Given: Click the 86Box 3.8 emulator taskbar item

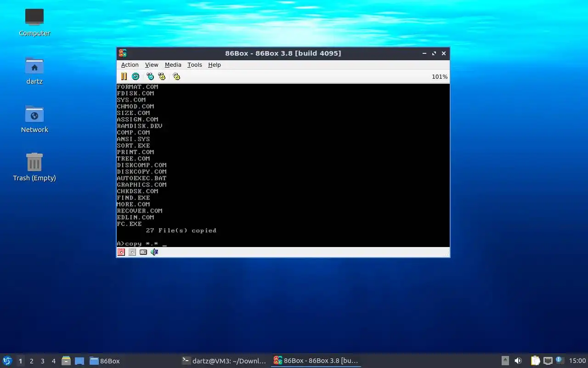Looking at the screenshot, I should coord(316,361).
